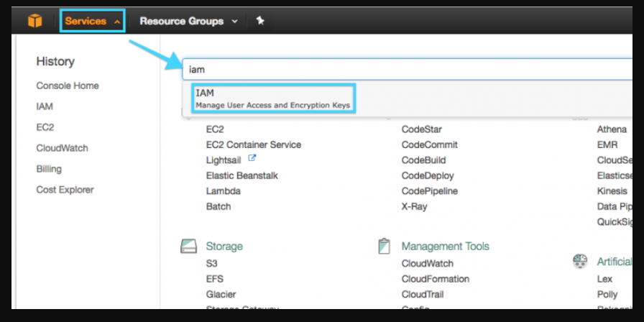Select IAM from search suggestions

point(273,98)
